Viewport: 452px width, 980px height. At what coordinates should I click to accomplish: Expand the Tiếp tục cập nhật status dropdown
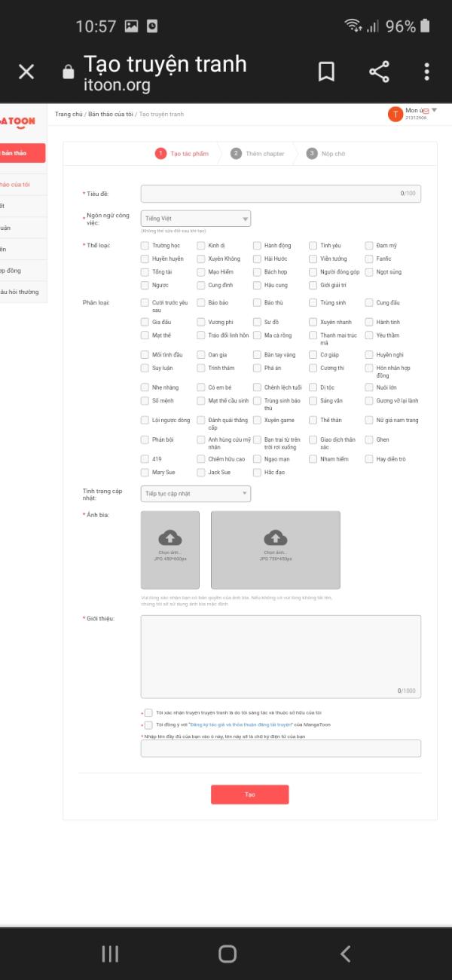click(x=195, y=494)
